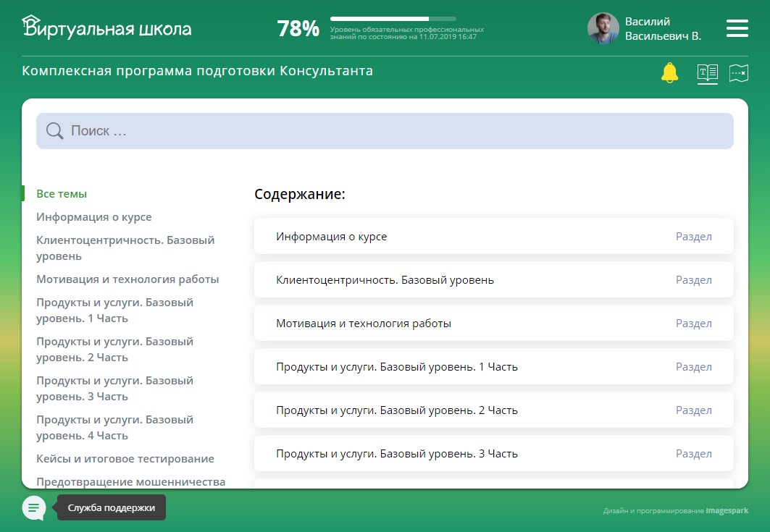Click the knowledge level progress bar
Image resolution: width=770 pixels, height=532 pixels.
[393, 19]
